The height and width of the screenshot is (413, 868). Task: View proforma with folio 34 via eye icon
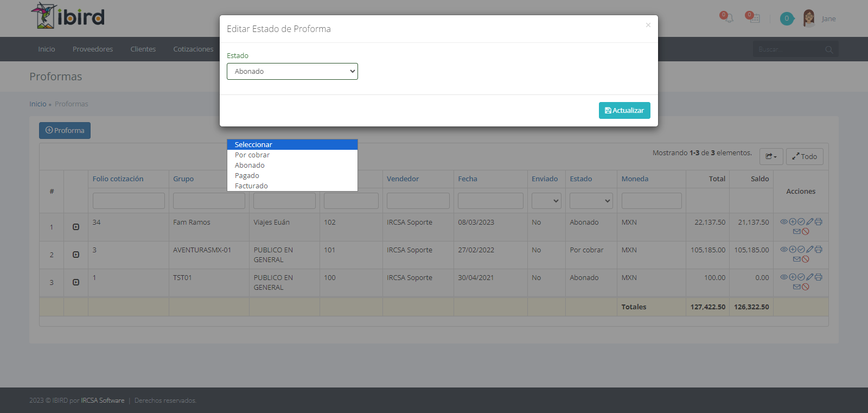784,221
